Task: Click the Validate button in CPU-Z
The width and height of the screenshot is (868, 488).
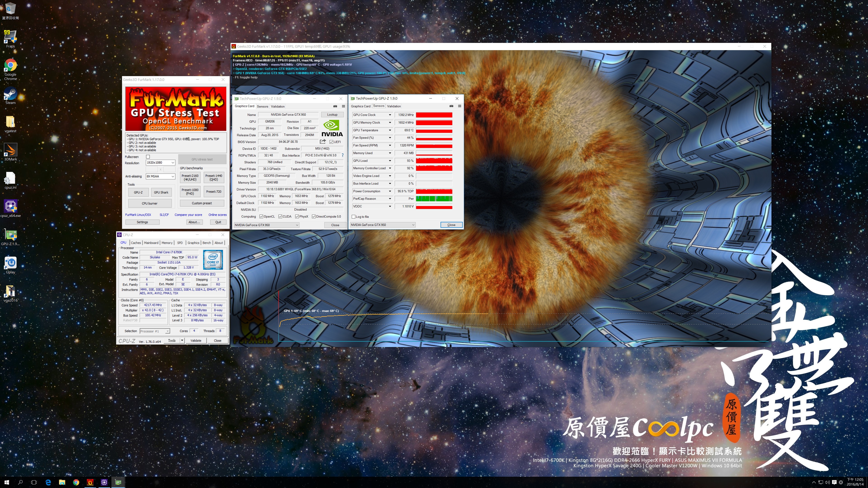Action: pyautogui.click(x=196, y=340)
